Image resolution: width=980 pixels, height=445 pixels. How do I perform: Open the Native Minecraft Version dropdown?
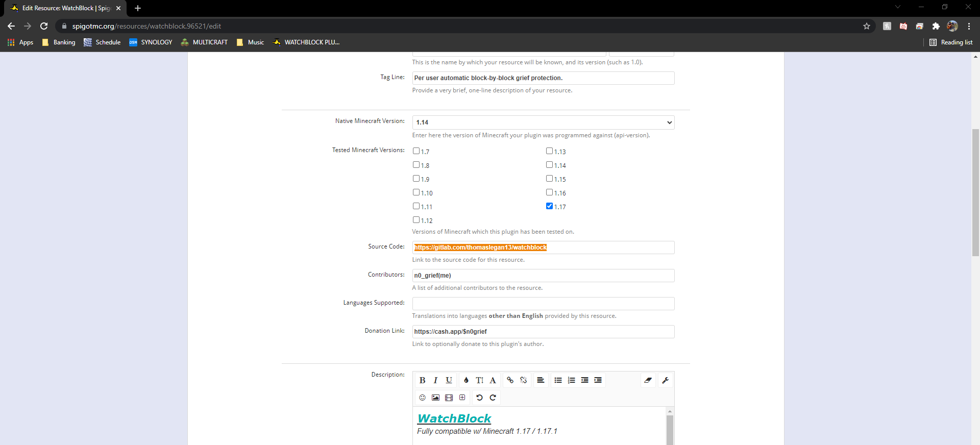coord(543,122)
